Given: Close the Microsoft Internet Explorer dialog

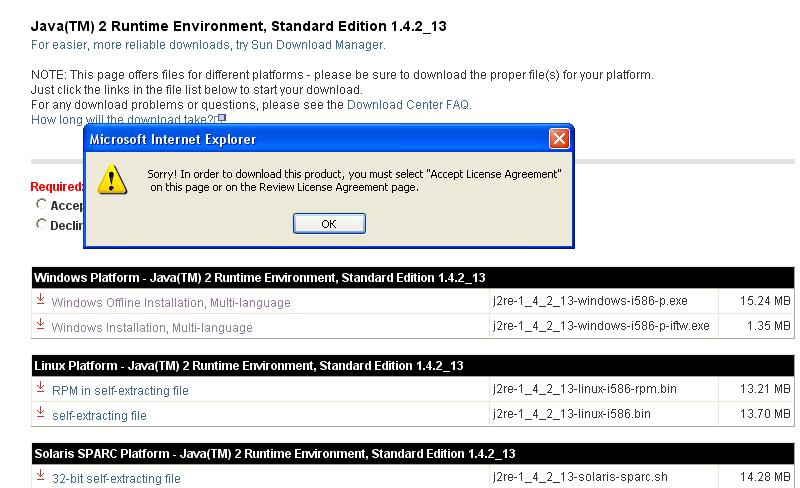Looking at the screenshot, I should click(559, 139).
